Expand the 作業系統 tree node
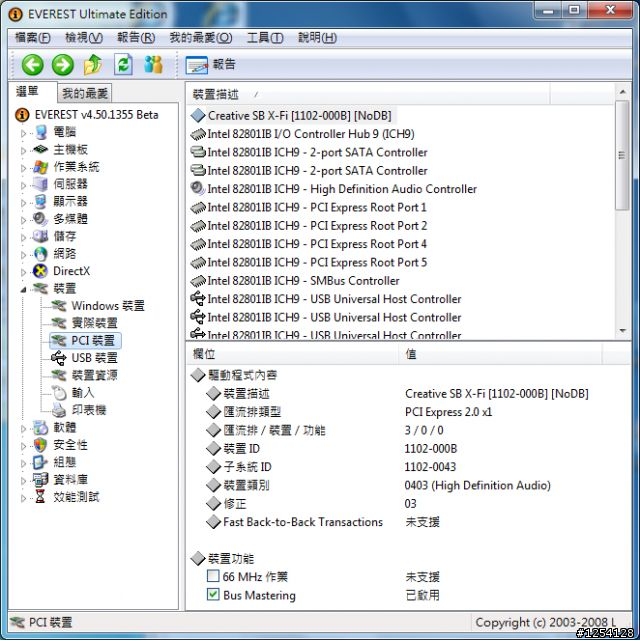Image resolution: width=640 pixels, height=641 pixels. click(x=23, y=168)
